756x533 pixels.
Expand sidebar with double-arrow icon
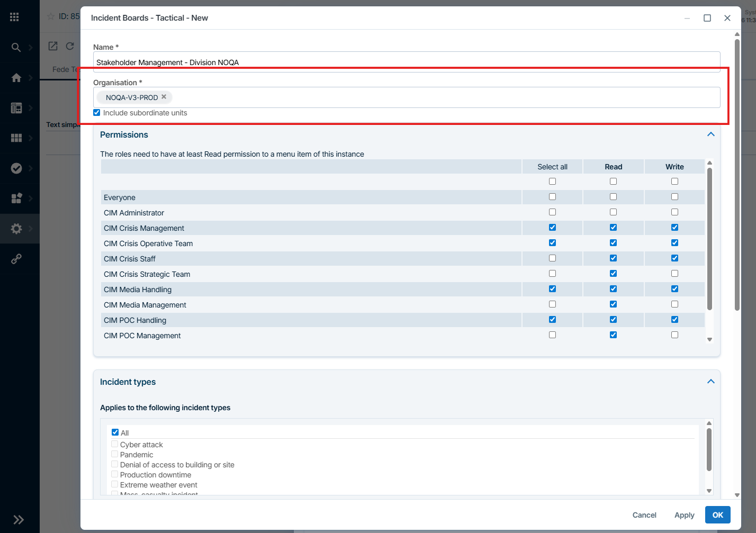pyautogui.click(x=19, y=519)
